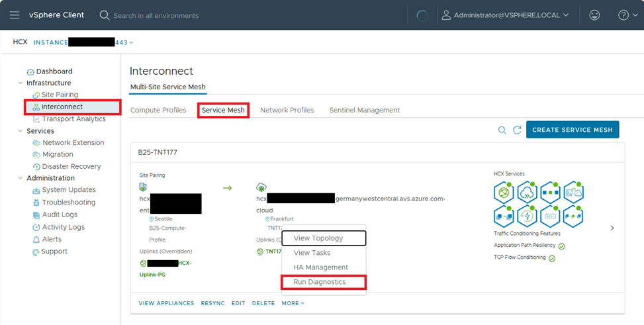
Task: Click the two linked boxes service icon
Action: [x=551, y=216]
